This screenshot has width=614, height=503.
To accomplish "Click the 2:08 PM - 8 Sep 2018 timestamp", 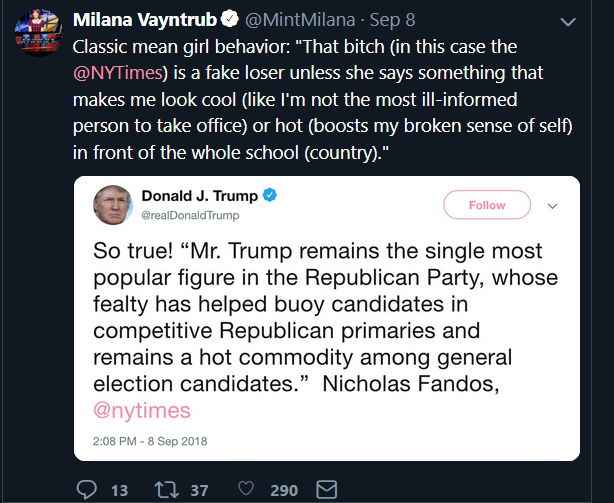I will (149, 441).
